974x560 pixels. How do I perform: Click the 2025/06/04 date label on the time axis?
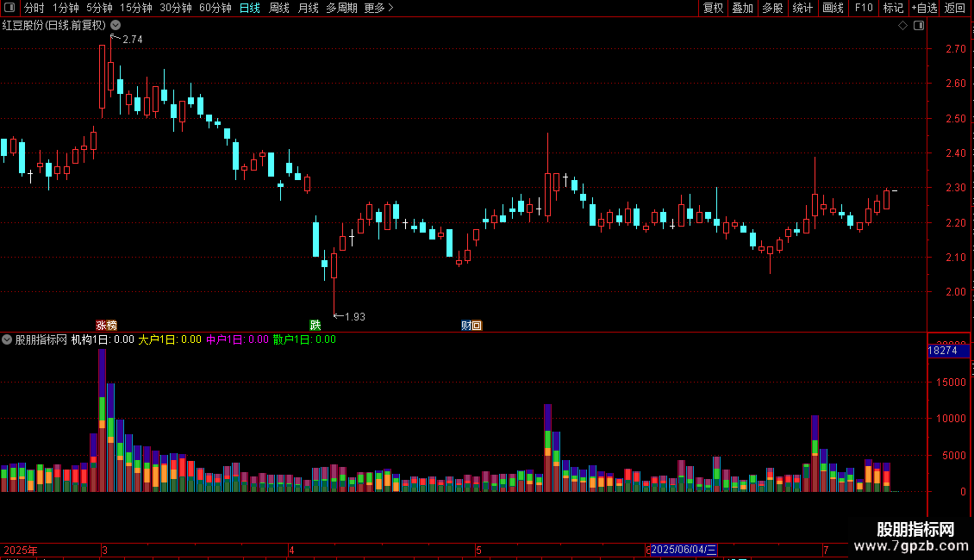click(684, 550)
